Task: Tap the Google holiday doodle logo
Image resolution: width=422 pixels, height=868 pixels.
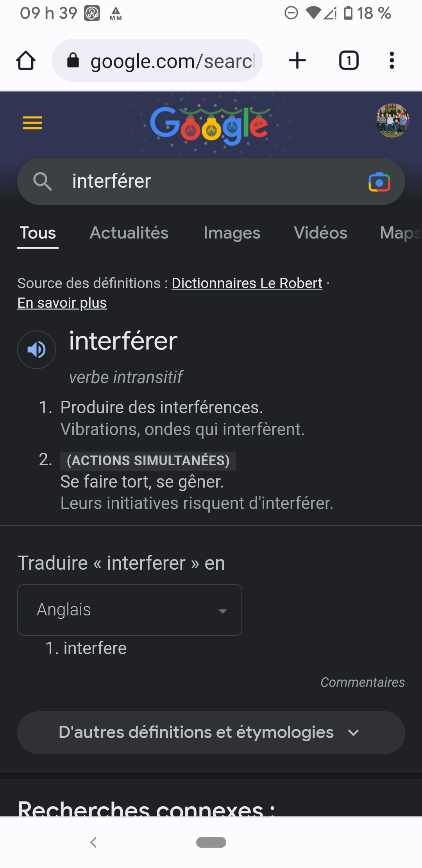Action: tap(210, 125)
